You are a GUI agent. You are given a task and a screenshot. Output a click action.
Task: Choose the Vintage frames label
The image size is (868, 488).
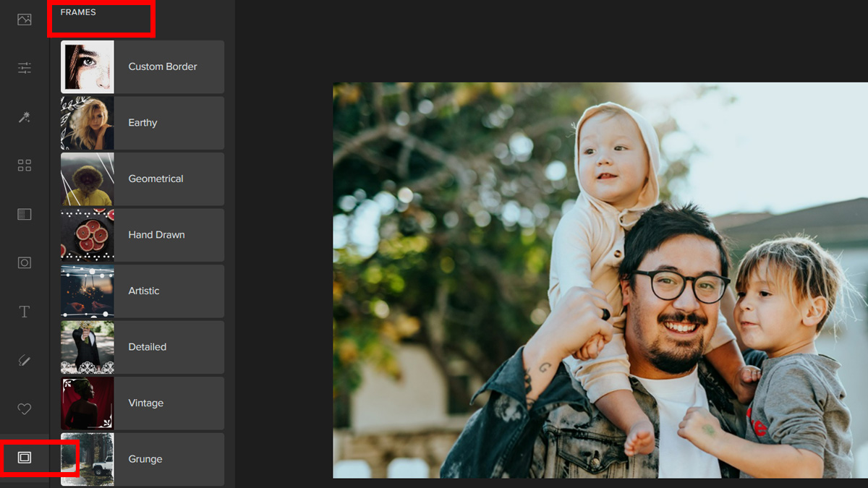146,403
